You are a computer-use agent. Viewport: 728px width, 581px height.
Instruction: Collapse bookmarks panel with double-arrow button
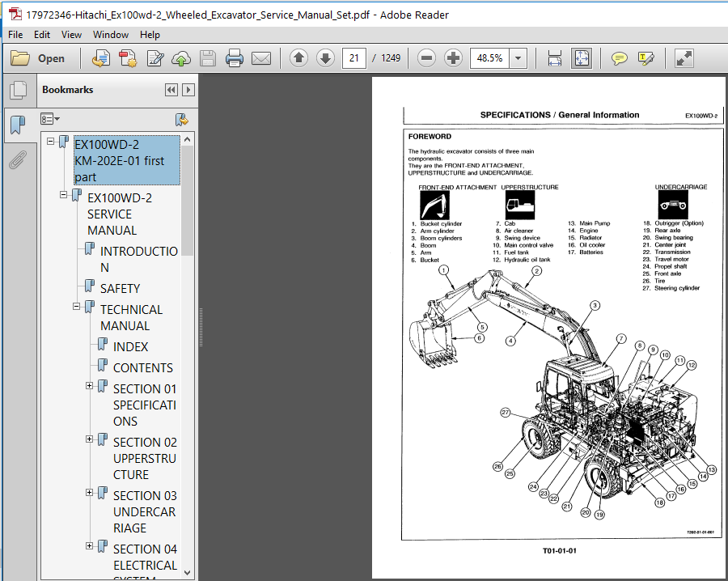pos(171,90)
